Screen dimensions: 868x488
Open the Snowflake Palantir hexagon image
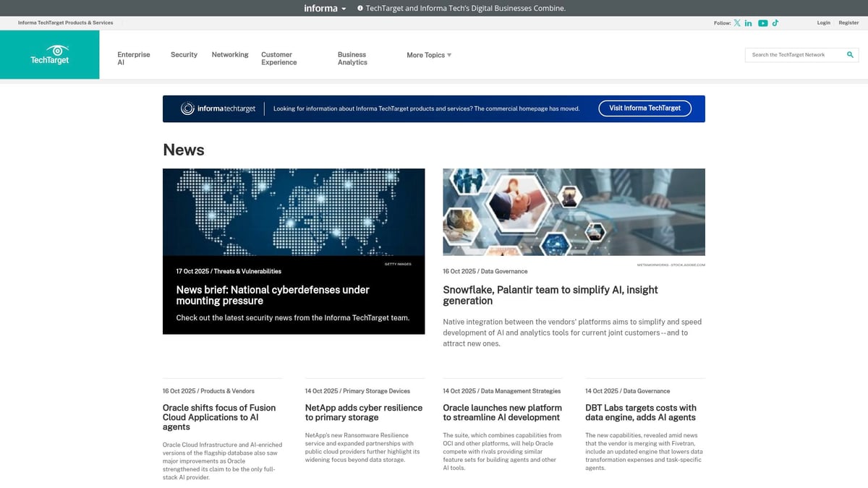click(x=574, y=212)
